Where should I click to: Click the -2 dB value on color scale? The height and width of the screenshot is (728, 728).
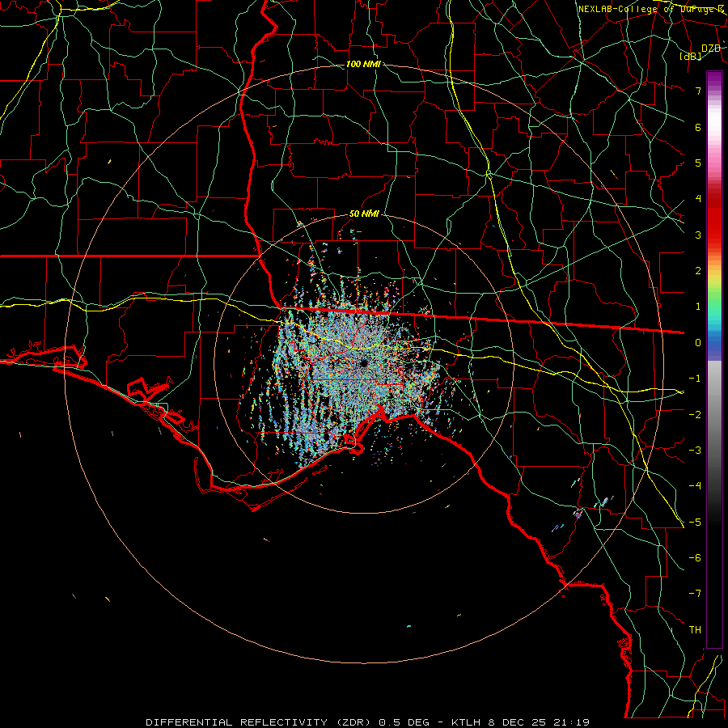pos(695,414)
